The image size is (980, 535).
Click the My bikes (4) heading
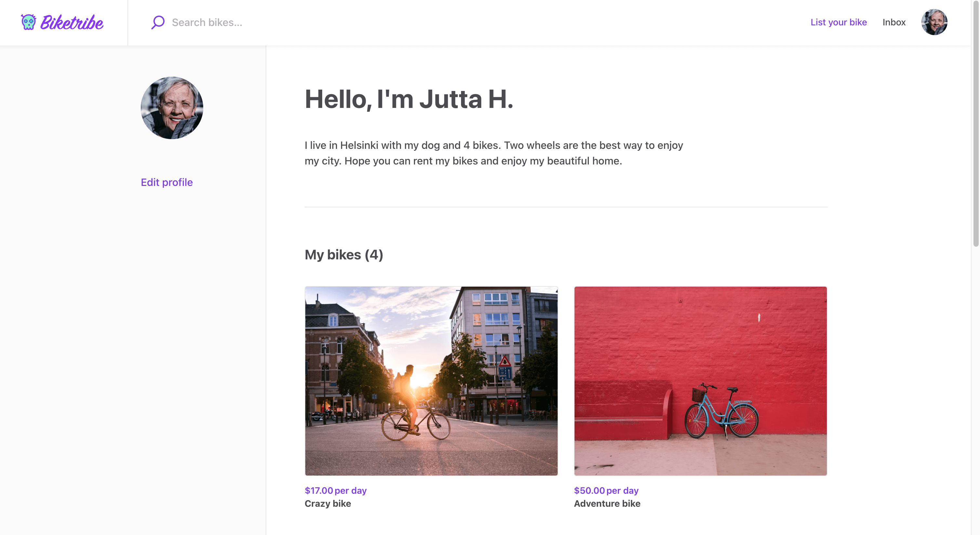coord(344,255)
